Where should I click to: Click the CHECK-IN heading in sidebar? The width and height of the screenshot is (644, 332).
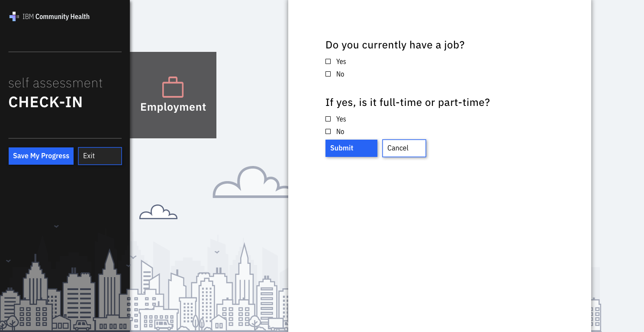(x=45, y=102)
